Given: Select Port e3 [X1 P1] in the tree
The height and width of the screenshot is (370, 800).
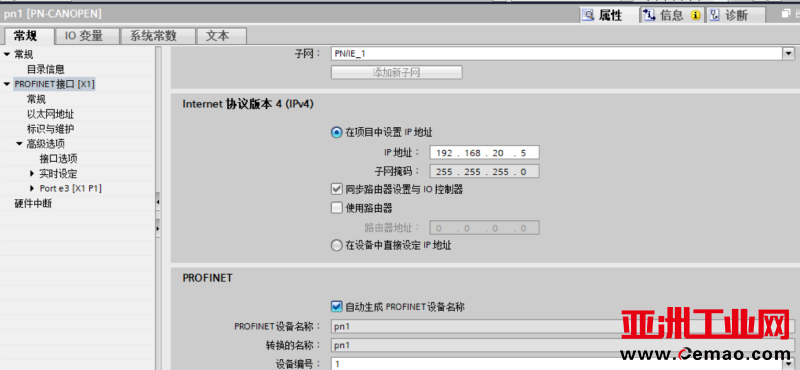Looking at the screenshot, I should point(70,189).
